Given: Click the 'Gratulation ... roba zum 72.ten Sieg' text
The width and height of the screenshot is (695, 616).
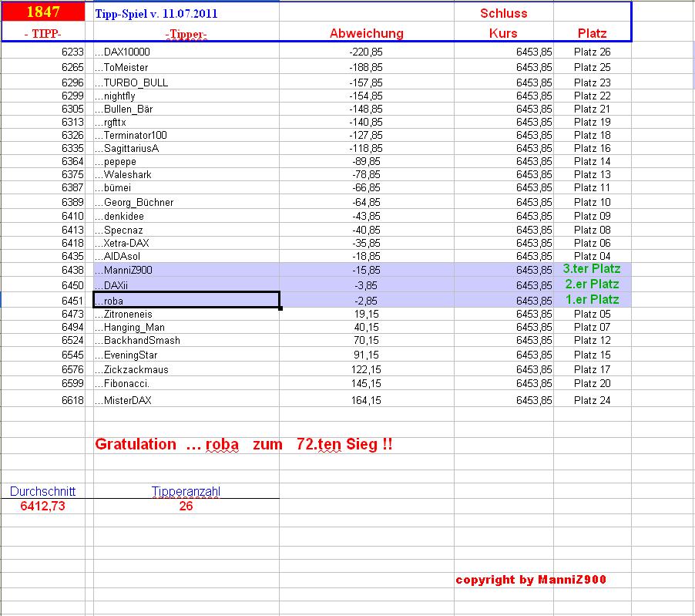Looking at the screenshot, I should click(243, 444).
